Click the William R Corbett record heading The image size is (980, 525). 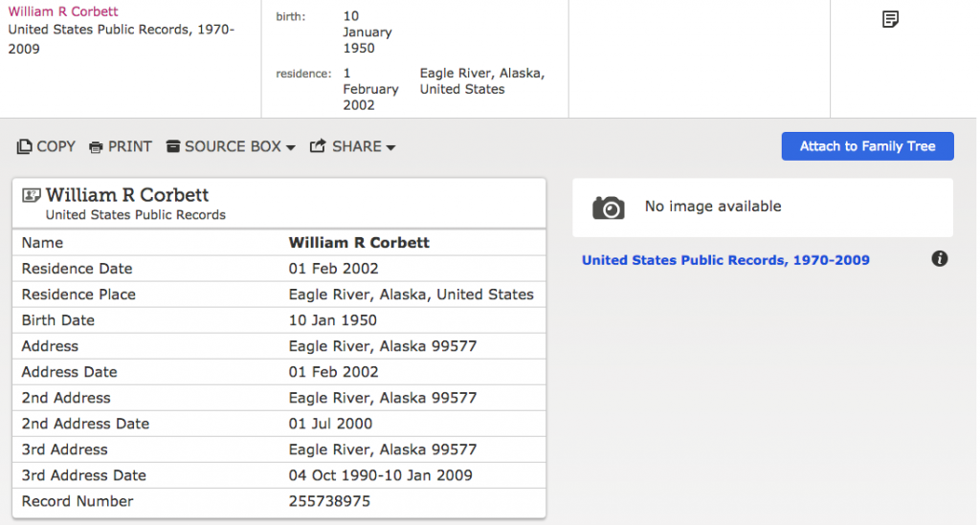[127, 195]
